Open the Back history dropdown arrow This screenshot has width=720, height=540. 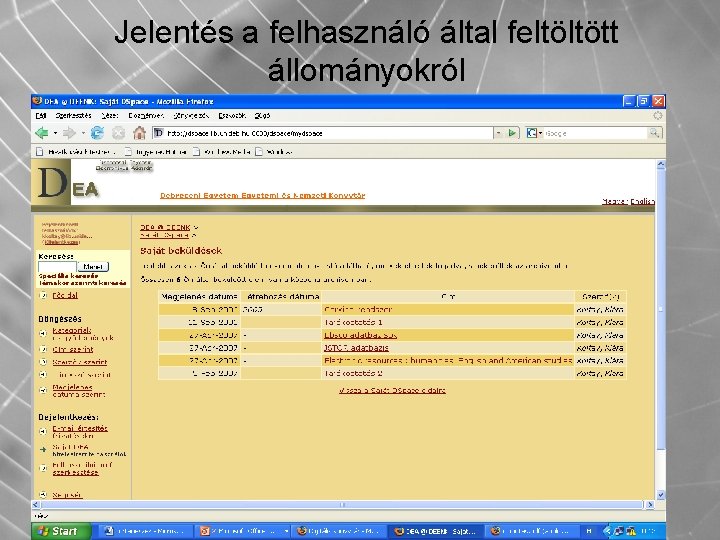coord(55,133)
